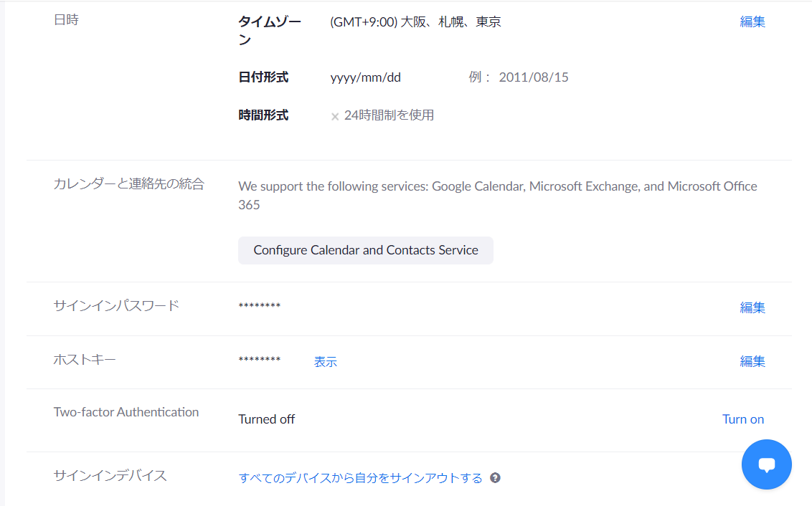Click the timezone value (GMT+9:00) 大阪、札幌、東京
Viewport: 812px width, 506px height.
coord(415,22)
